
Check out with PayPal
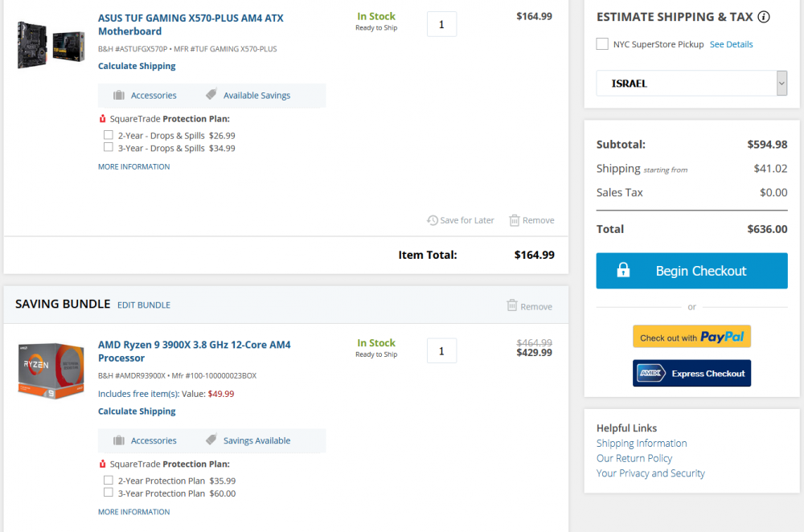[691, 337]
